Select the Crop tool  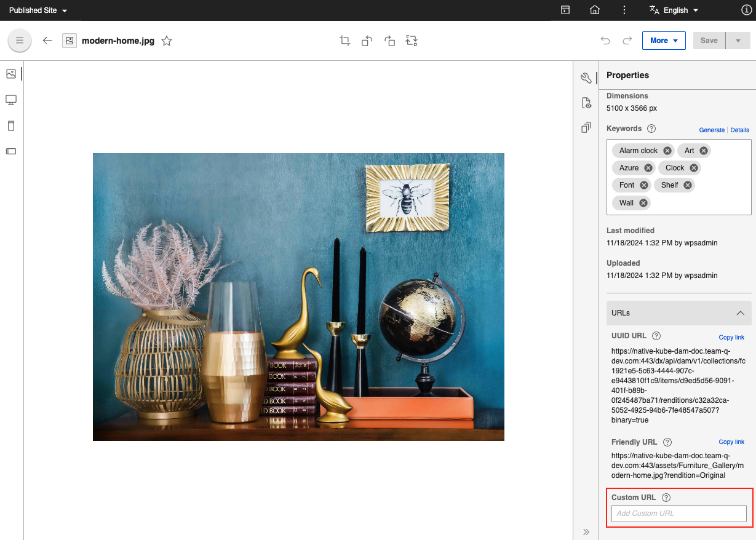click(345, 41)
